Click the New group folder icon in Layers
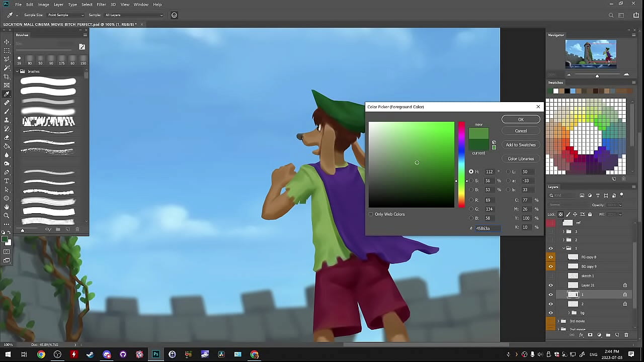 [608, 335]
